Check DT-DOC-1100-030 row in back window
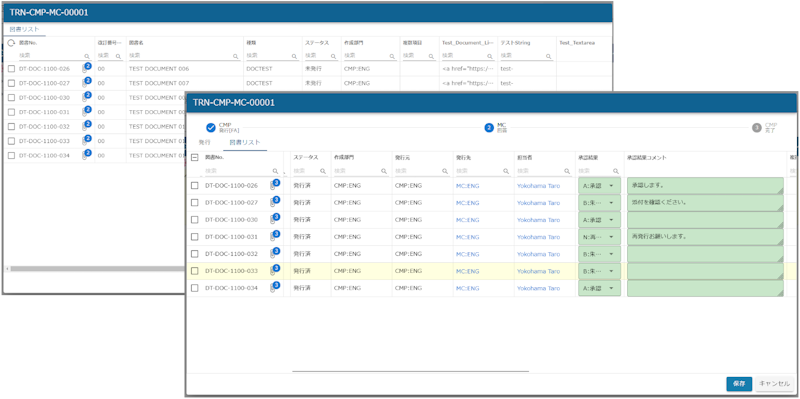Image resolution: width=800 pixels, height=399 pixels. [x=12, y=98]
